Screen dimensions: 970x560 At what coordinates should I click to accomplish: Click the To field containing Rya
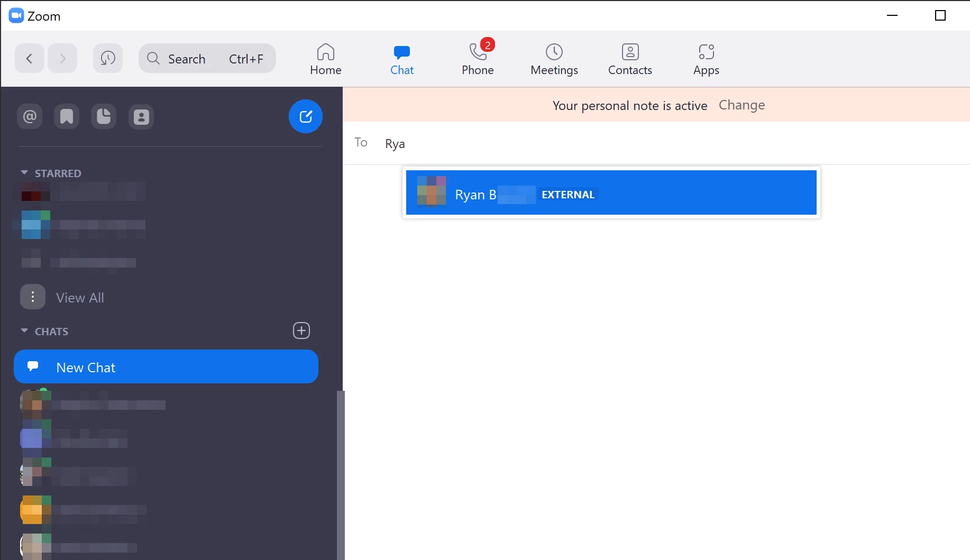(656, 143)
